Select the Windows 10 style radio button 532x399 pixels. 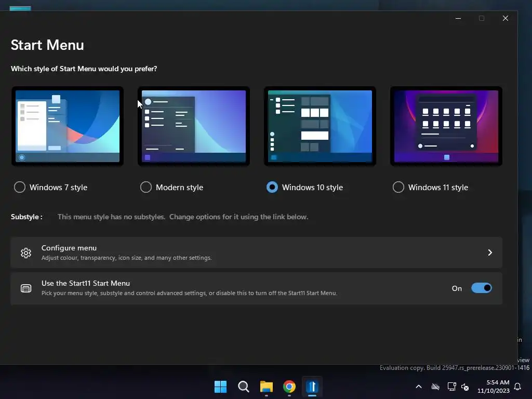[x=272, y=187]
